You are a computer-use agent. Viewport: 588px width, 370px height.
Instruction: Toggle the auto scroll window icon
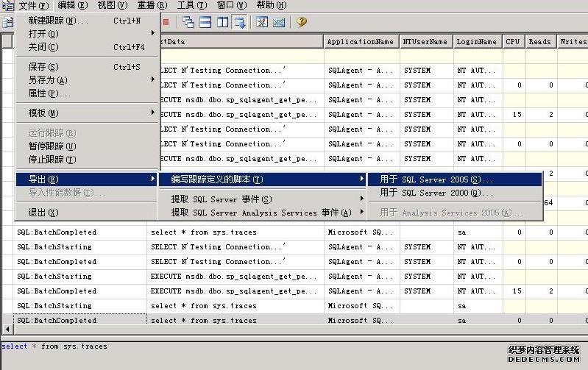[240, 22]
